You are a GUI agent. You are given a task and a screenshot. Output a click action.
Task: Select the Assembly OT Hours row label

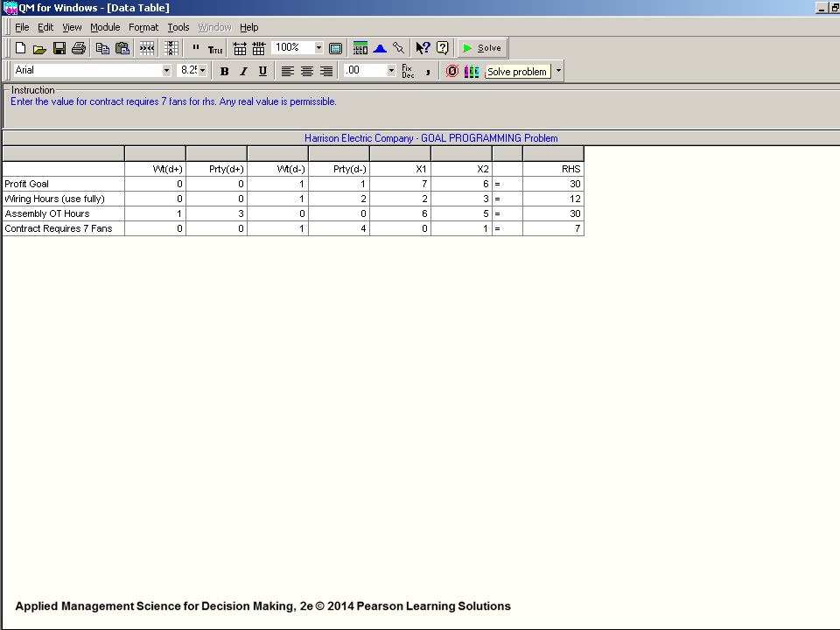pyautogui.click(x=63, y=213)
